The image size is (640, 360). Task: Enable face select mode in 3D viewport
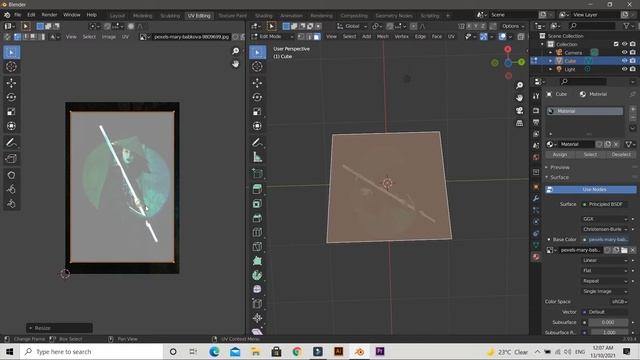click(317, 37)
